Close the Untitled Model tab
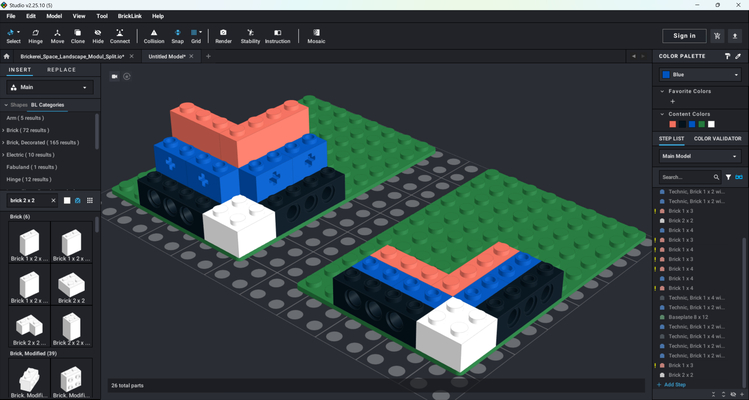The height and width of the screenshot is (400, 749). pos(191,56)
